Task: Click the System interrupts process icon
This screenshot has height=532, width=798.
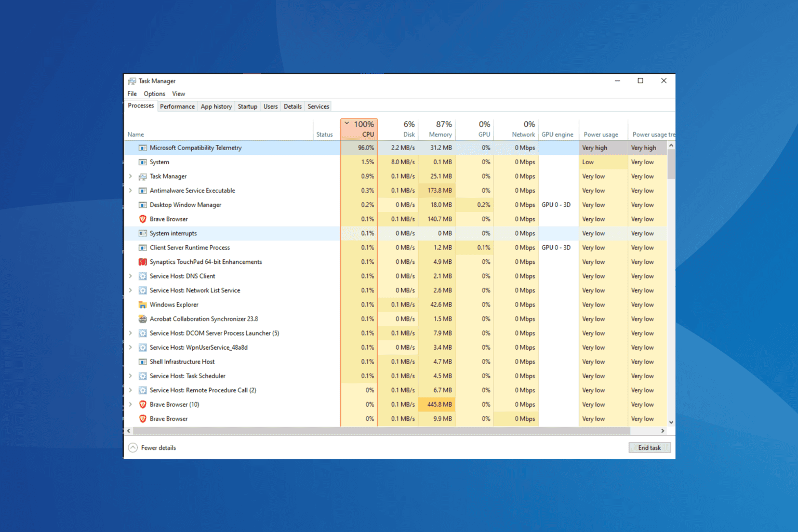Action: click(x=143, y=234)
